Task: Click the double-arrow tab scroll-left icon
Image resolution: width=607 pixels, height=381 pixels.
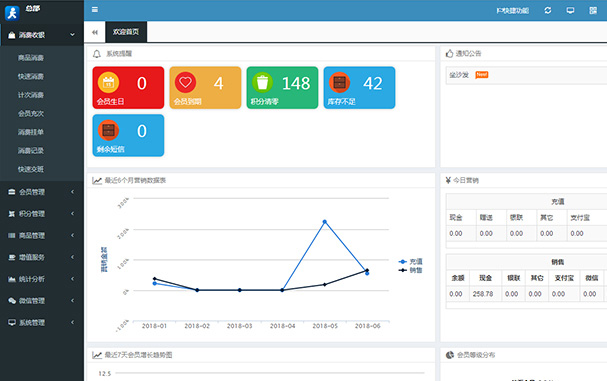Action: [95, 32]
